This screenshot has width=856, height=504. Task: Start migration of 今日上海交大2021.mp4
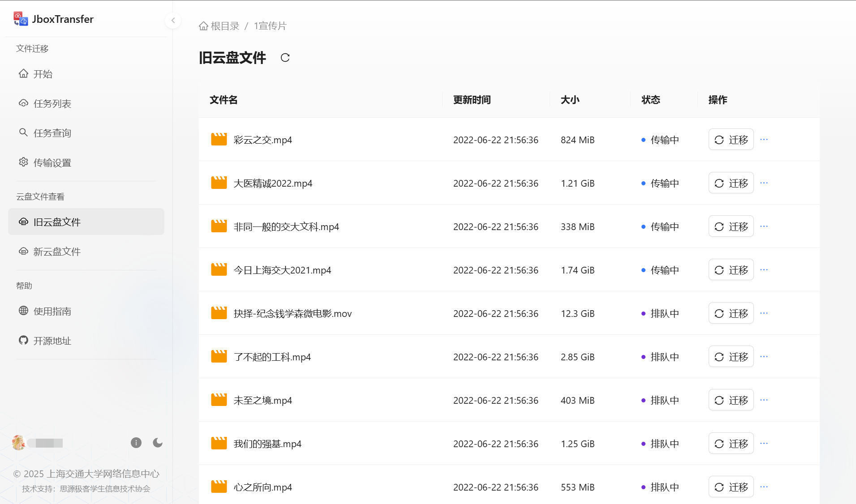coord(731,270)
